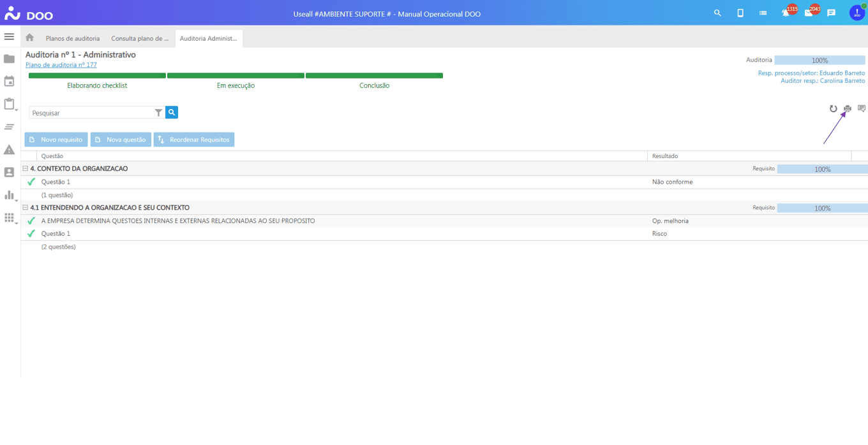Viewport: 868px width, 445px height.
Task: Open the notifications bell with 1315 badge
Action: (x=786, y=13)
